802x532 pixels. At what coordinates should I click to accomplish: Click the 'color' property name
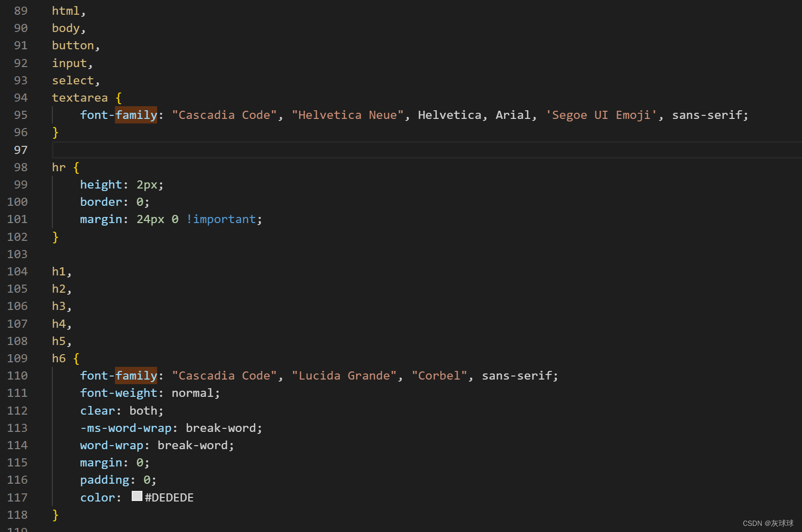(x=98, y=497)
